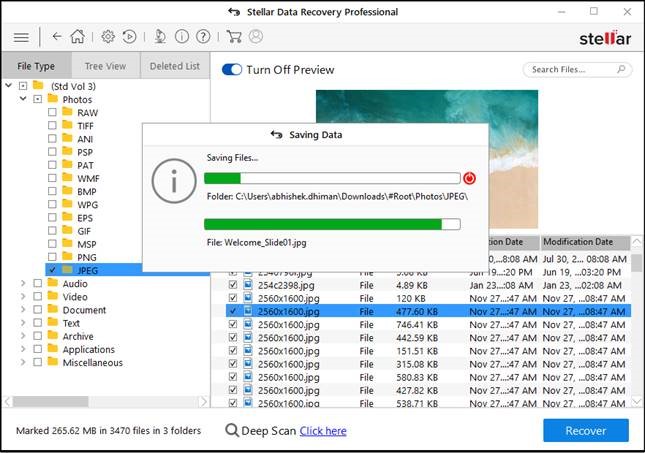Click the image icon of 120 KB file
The width and height of the screenshot is (645, 453).
[248, 298]
